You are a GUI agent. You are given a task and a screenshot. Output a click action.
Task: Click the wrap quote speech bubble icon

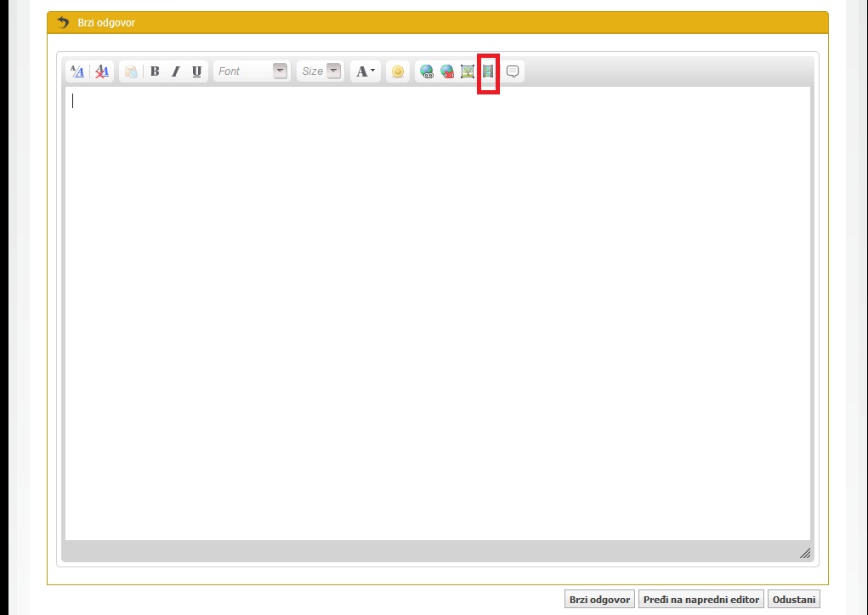tap(513, 71)
